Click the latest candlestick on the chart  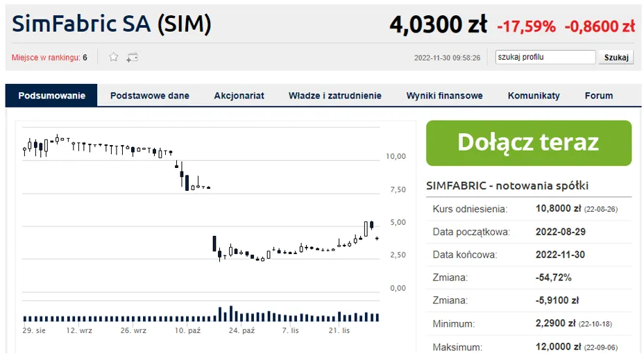tap(377, 238)
